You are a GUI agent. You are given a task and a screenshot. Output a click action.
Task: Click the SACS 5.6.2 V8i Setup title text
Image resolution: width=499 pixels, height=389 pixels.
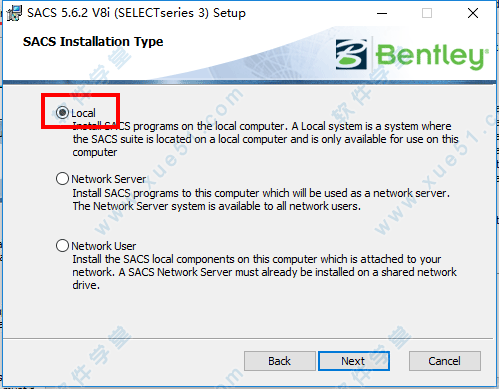(136, 13)
